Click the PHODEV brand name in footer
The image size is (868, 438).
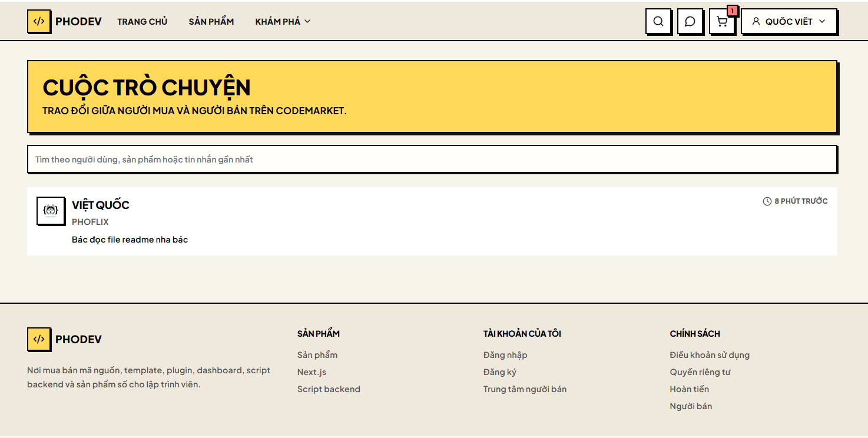pos(78,339)
